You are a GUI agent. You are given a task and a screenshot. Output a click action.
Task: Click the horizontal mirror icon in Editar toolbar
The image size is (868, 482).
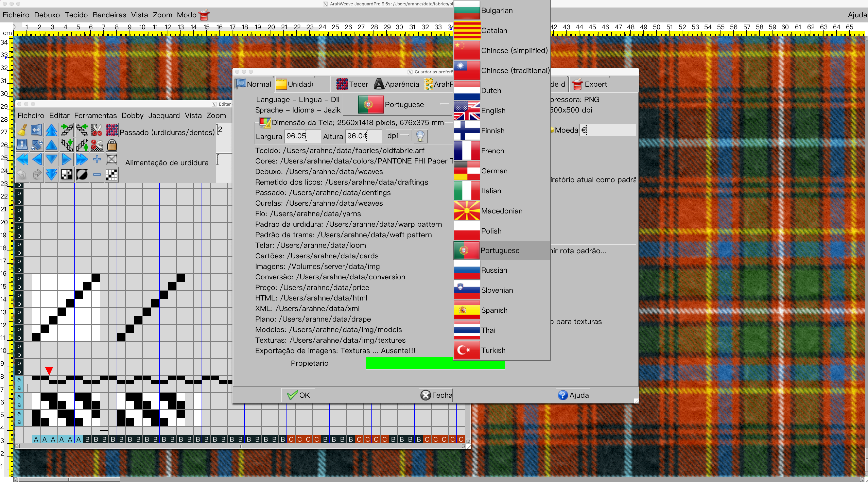[36, 130]
